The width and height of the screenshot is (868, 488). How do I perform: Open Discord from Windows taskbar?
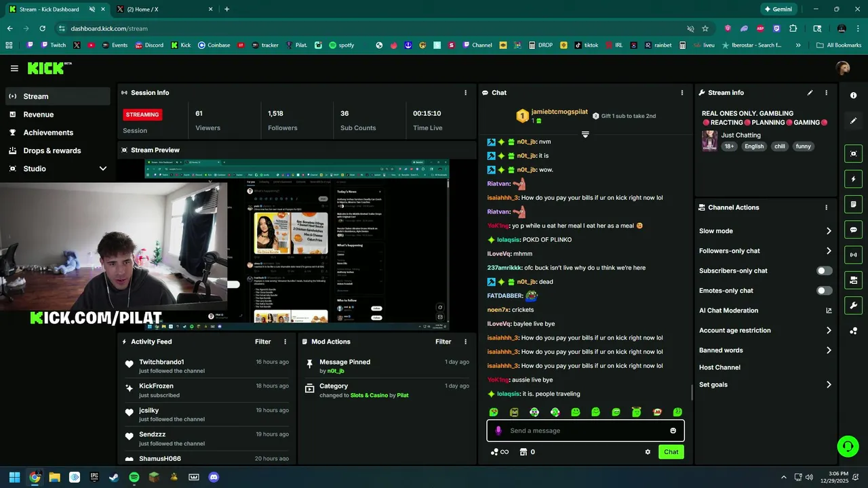point(214,477)
